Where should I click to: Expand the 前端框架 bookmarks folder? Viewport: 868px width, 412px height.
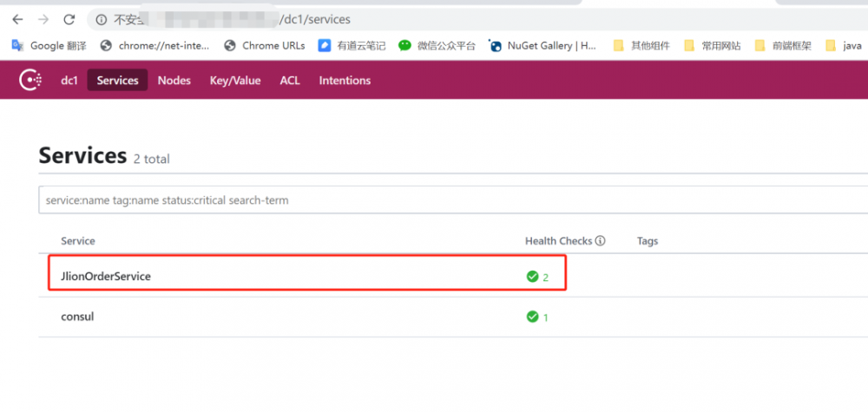[x=783, y=46]
